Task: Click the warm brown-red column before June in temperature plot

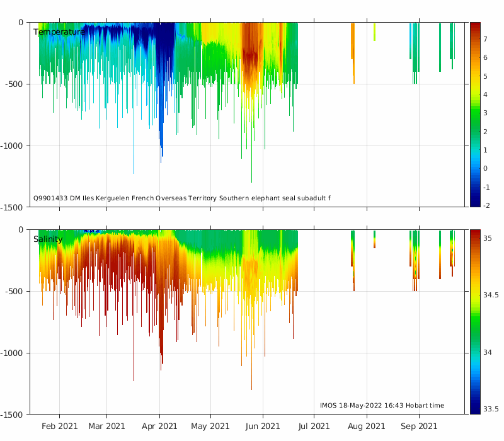Action: 251,55
